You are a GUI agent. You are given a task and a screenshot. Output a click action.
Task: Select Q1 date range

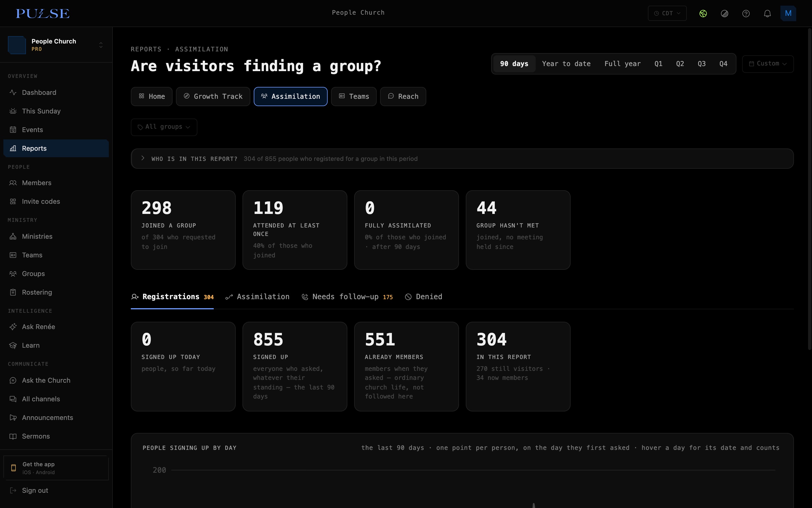(x=658, y=64)
